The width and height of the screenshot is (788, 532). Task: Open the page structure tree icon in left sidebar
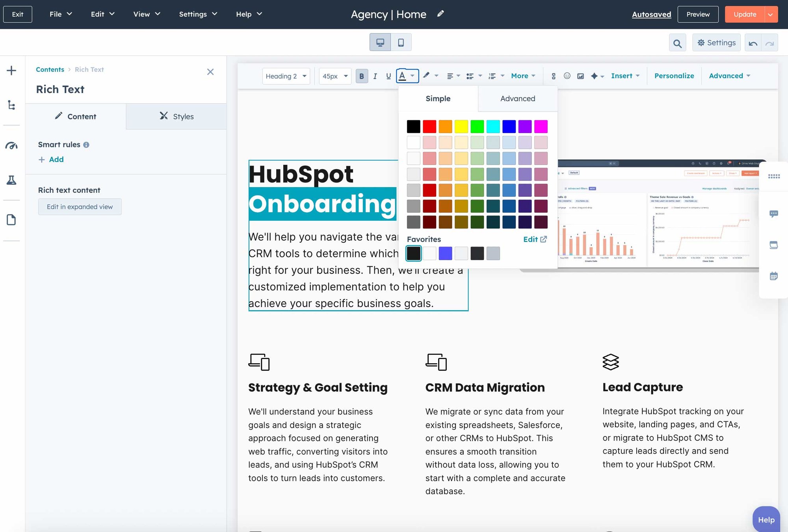point(11,105)
